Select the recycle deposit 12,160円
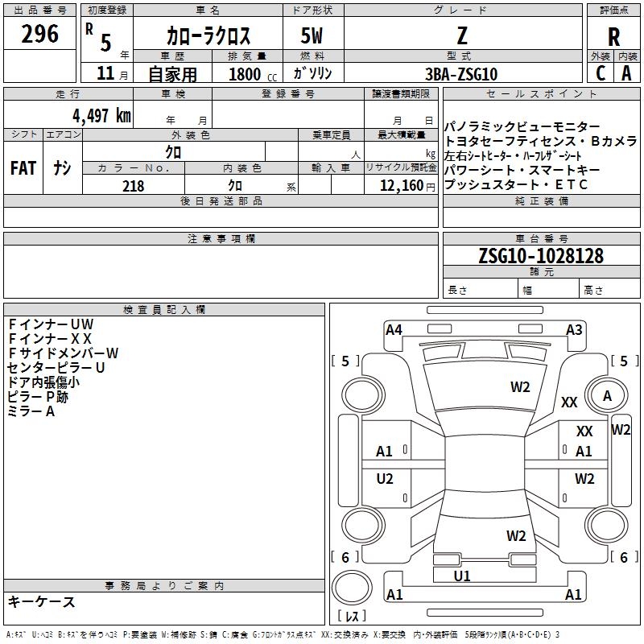The width and height of the screenshot is (644, 644). click(407, 185)
